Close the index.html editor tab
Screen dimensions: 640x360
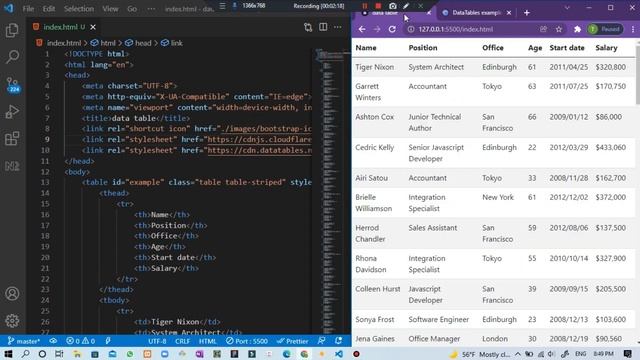point(93,27)
